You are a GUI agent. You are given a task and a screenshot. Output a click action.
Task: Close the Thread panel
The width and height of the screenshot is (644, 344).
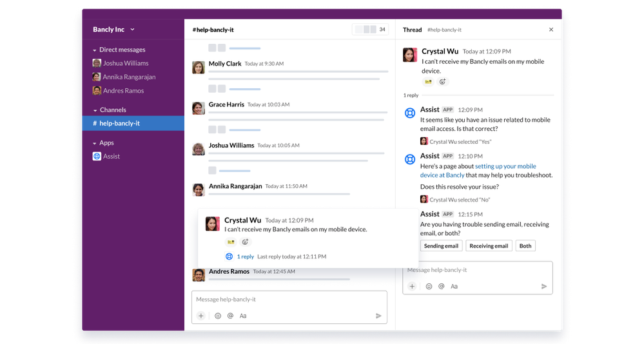click(551, 30)
